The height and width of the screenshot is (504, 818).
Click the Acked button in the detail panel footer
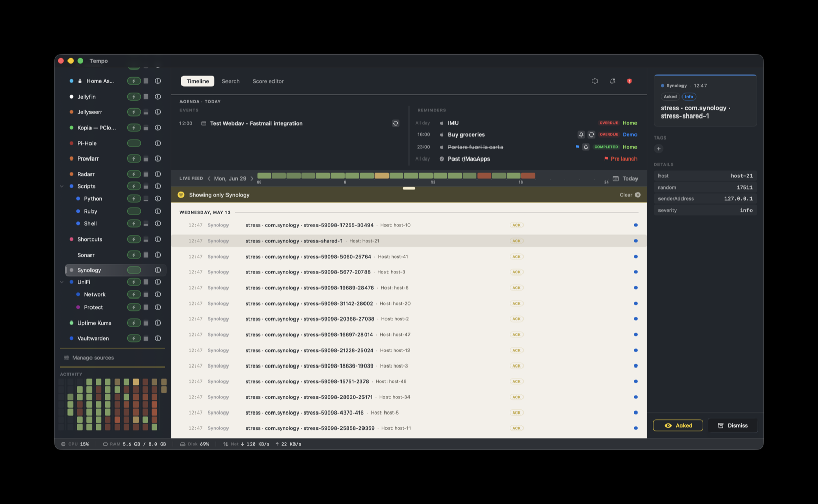[678, 425]
